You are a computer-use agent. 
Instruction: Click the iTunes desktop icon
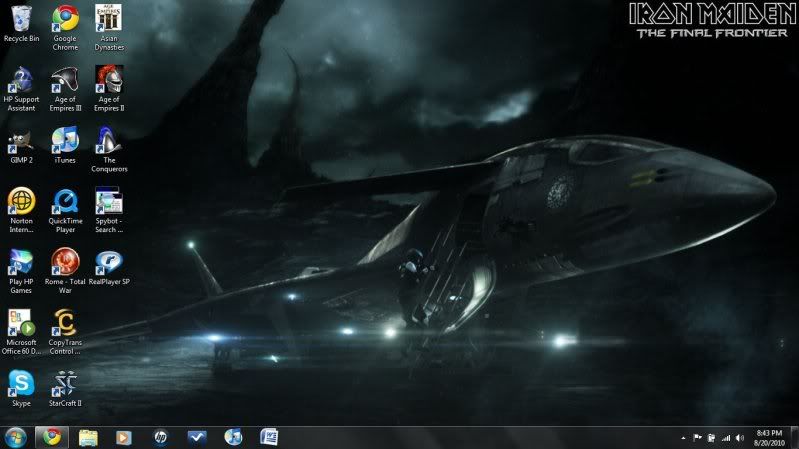point(65,145)
